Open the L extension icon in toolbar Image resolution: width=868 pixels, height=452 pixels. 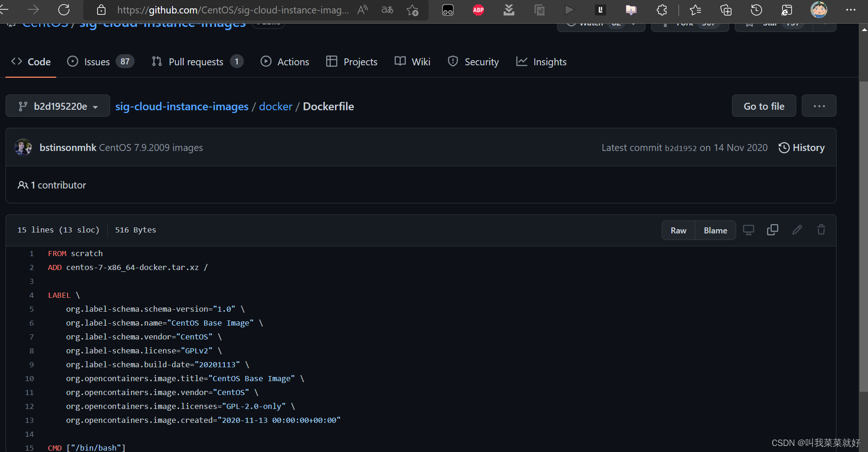coord(601,10)
